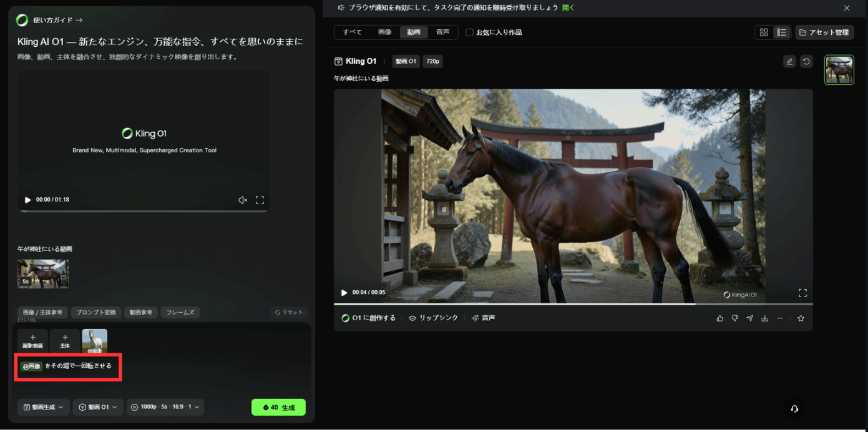Enable the お気に入り作品 checkbox
Viewport: 868px width, 432px height.
tap(469, 32)
